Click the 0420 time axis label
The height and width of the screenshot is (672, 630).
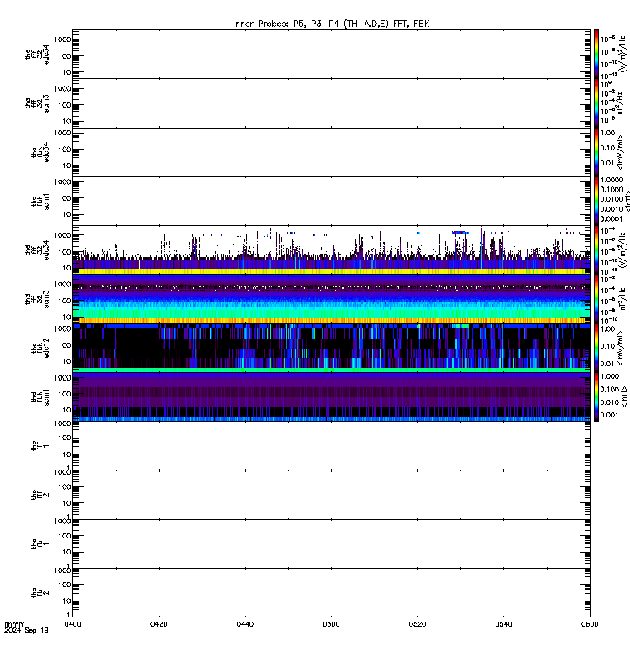click(159, 624)
